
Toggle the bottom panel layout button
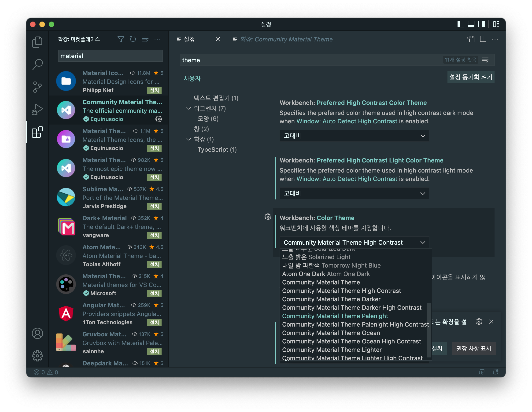(471, 24)
